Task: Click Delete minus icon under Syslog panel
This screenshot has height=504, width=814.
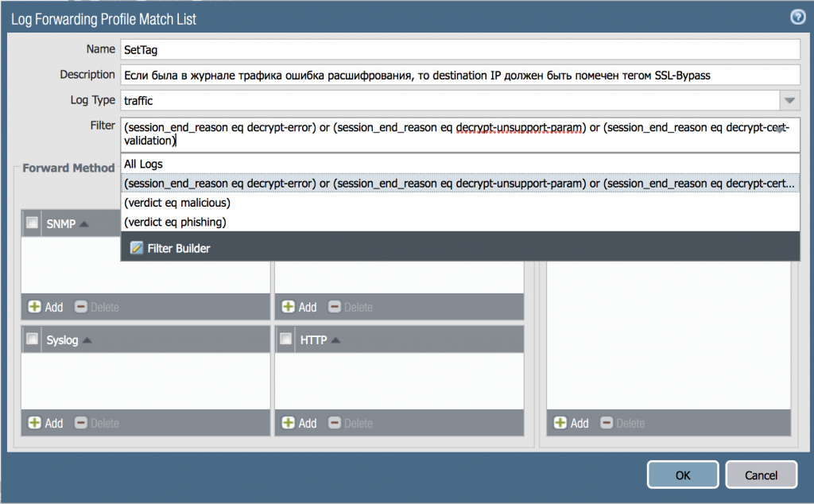Action: [x=80, y=423]
